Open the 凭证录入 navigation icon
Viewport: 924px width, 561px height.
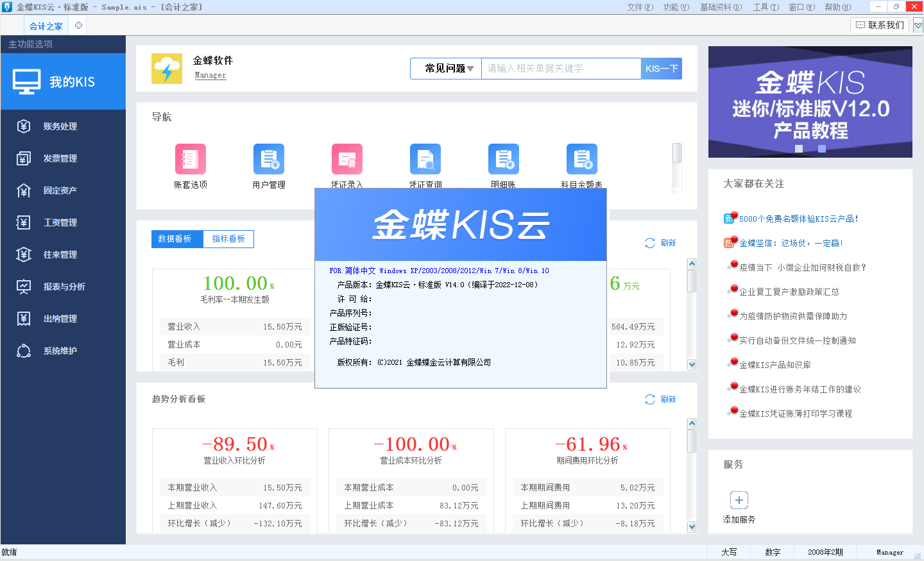pos(347,159)
